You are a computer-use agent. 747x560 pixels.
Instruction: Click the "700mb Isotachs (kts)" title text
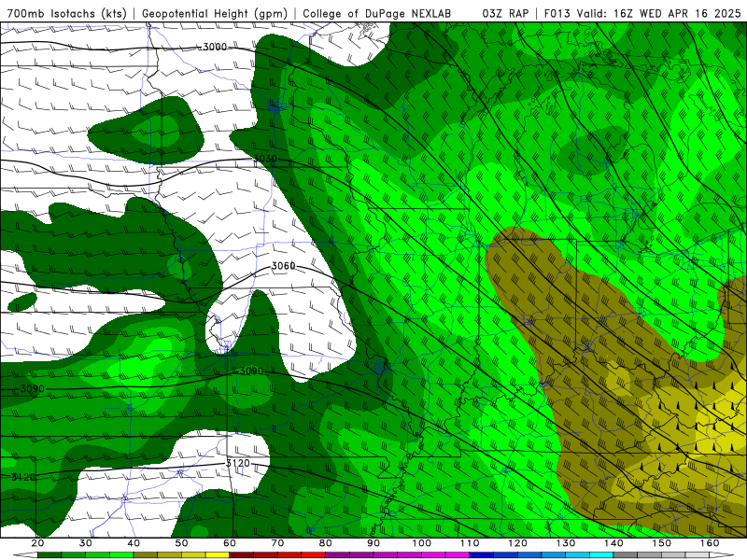(x=67, y=13)
